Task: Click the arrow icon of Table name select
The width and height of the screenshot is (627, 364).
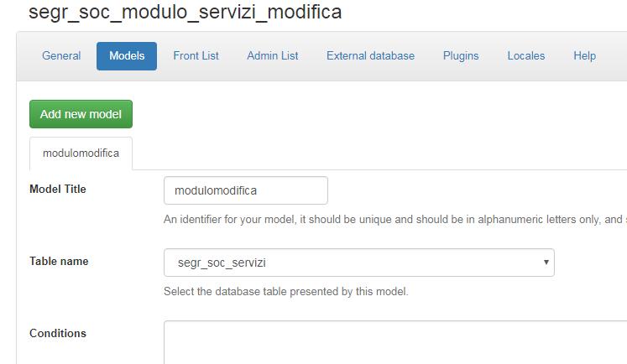Action: coord(546,263)
